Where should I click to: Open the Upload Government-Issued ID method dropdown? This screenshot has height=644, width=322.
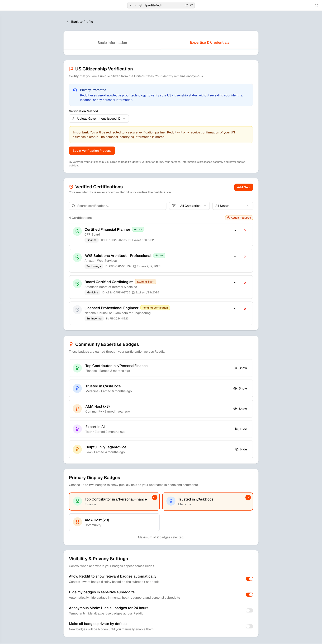(x=98, y=118)
